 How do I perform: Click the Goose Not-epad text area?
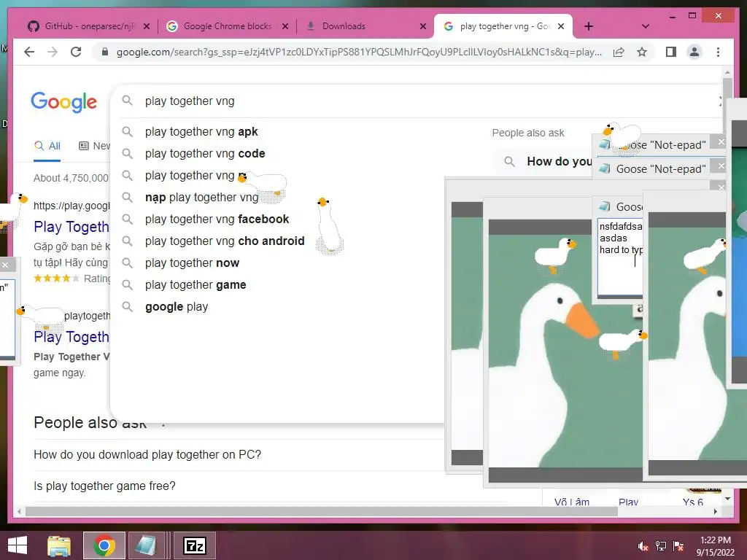[620, 257]
